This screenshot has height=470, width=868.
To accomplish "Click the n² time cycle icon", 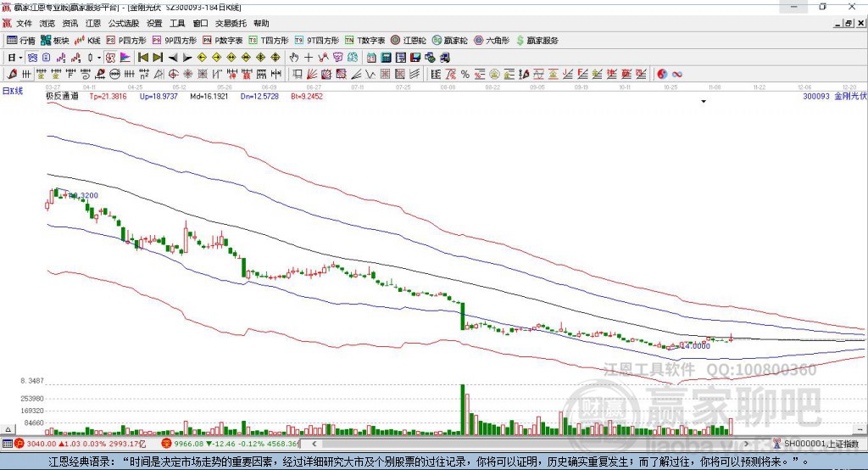I will 144,75.
